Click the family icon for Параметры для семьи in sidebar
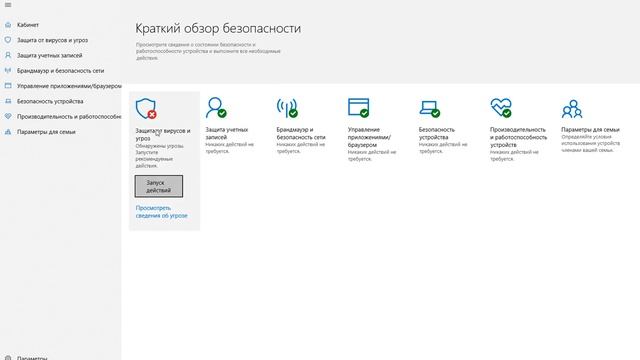640x360 pixels. [8, 132]
